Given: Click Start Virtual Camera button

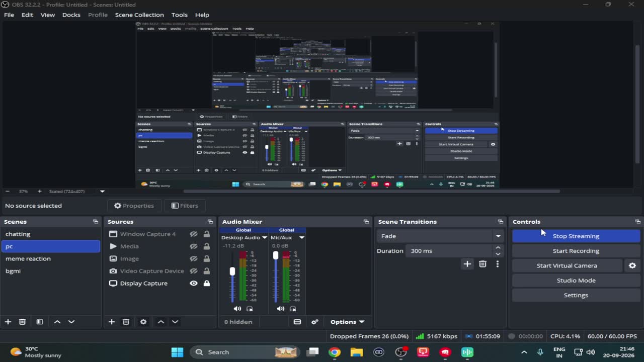Looking at the screenshot, I should [x=567, y=265].
